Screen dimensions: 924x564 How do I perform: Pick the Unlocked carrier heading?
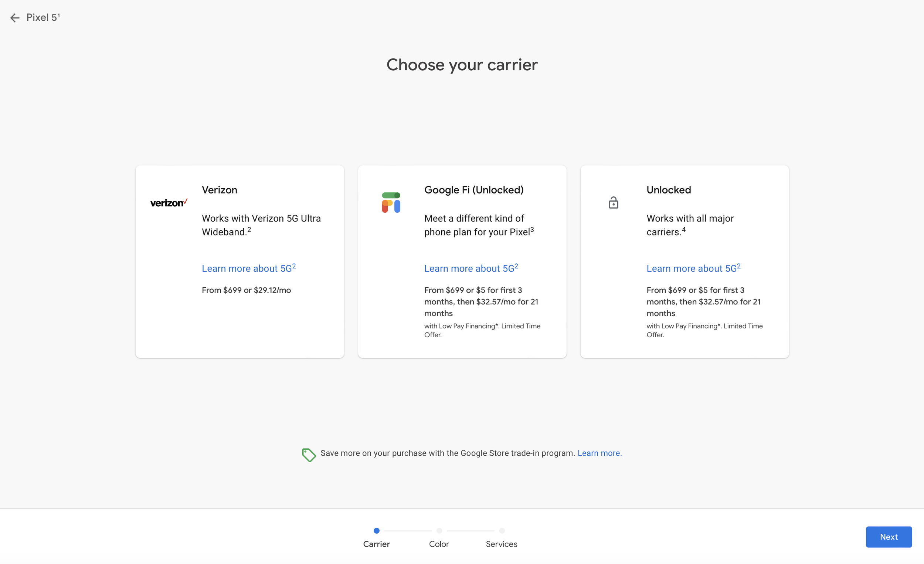click(x=668, y=190)
